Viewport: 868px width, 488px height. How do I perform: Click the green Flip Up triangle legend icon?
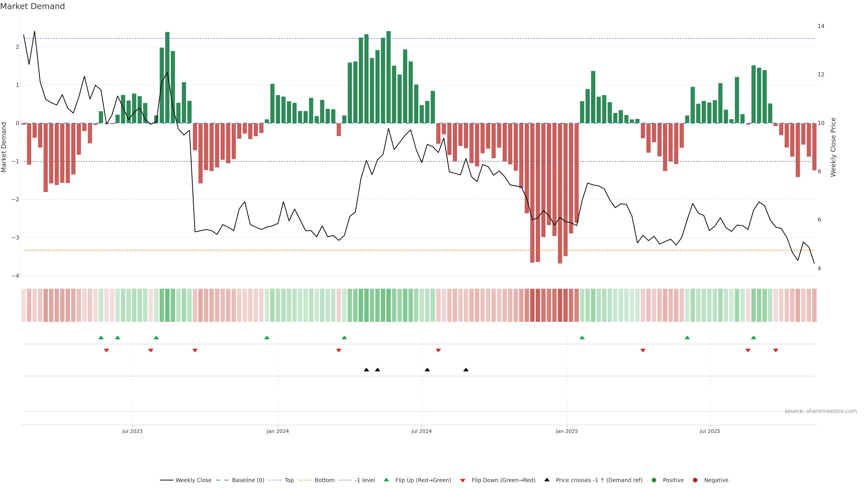(x=386, y=480)
